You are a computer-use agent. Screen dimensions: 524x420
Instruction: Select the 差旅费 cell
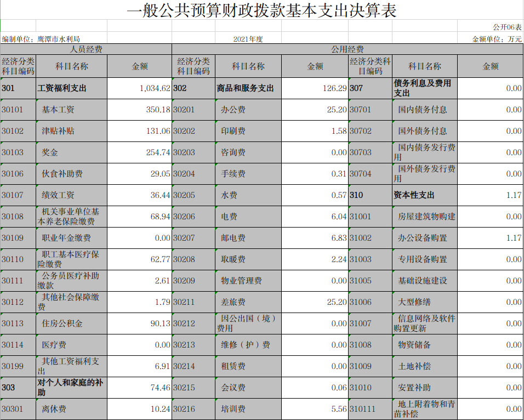(248, 302)
